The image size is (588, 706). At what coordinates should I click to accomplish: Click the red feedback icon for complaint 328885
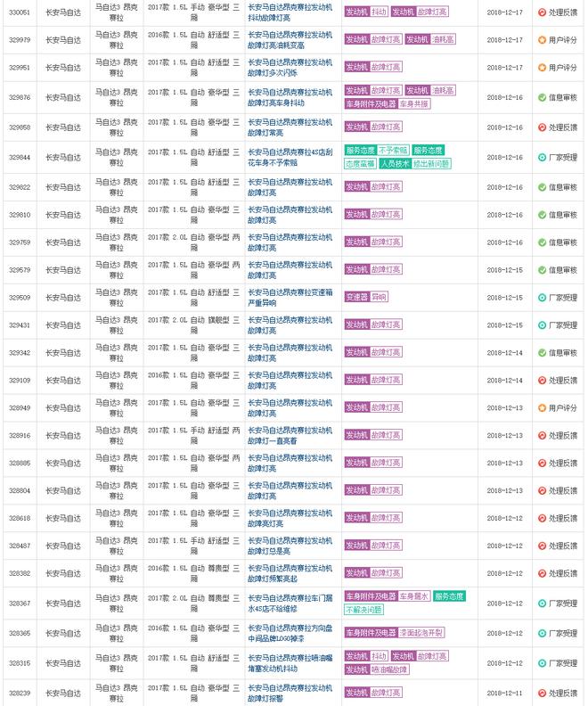542,464
